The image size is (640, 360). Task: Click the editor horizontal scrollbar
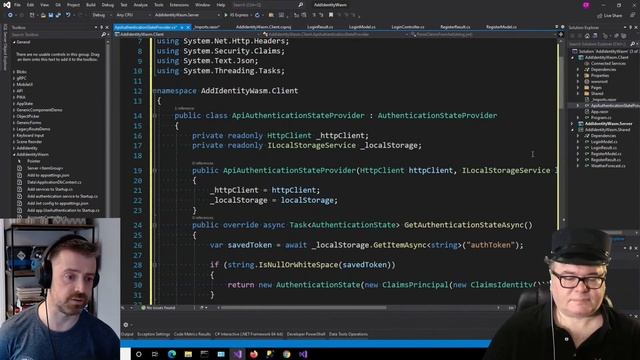[x=304, y=308]
